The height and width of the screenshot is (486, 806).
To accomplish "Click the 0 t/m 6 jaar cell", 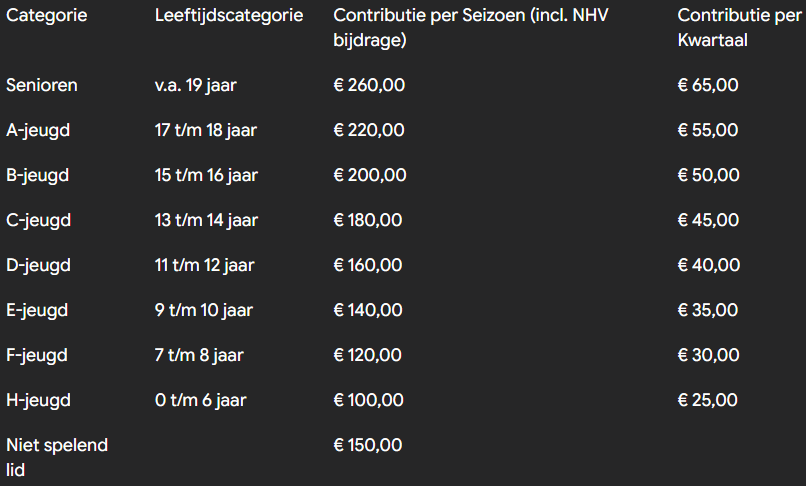I will (x=201, y=400).
